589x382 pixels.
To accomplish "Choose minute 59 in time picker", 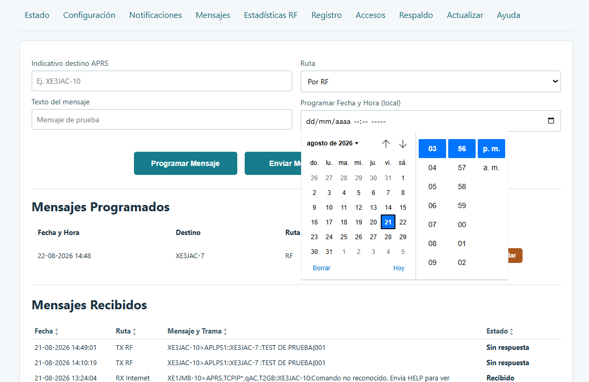I will click(462, 205).
